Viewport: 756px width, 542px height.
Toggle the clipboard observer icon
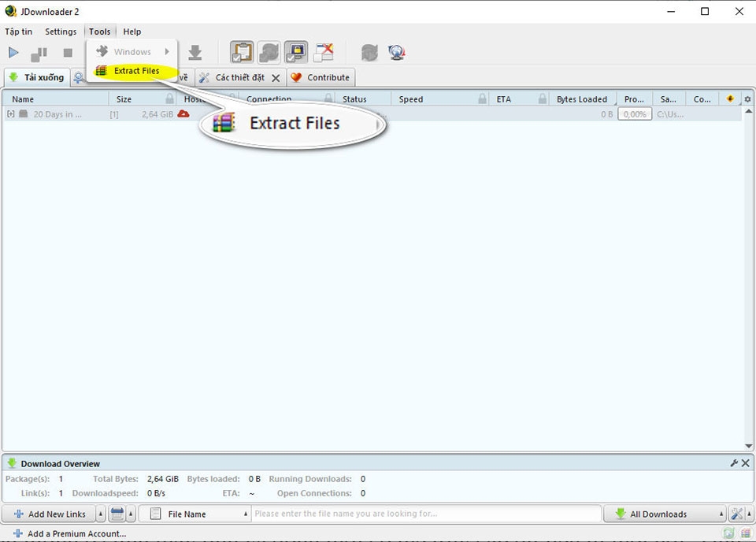tap(242, 52)
